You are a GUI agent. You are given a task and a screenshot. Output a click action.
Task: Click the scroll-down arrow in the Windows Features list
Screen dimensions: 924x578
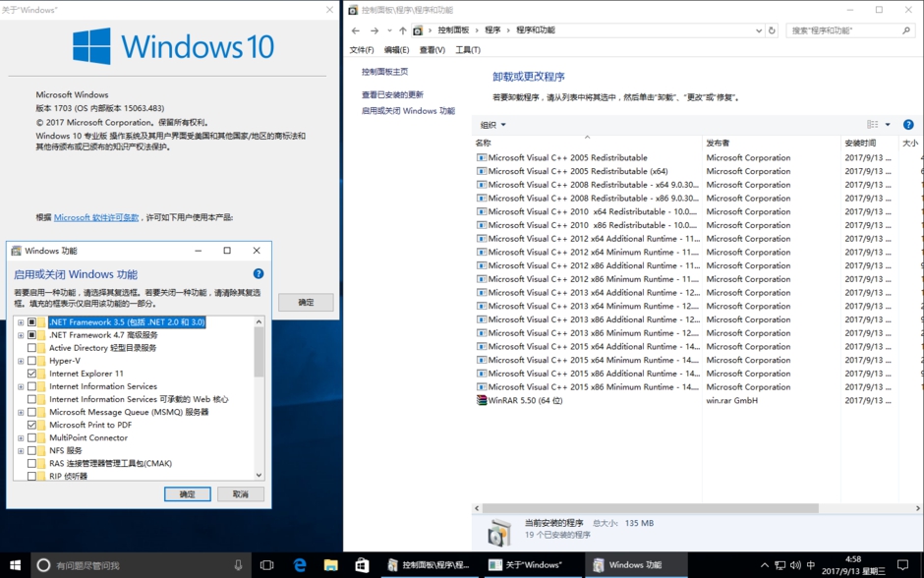tap(259, 475)
